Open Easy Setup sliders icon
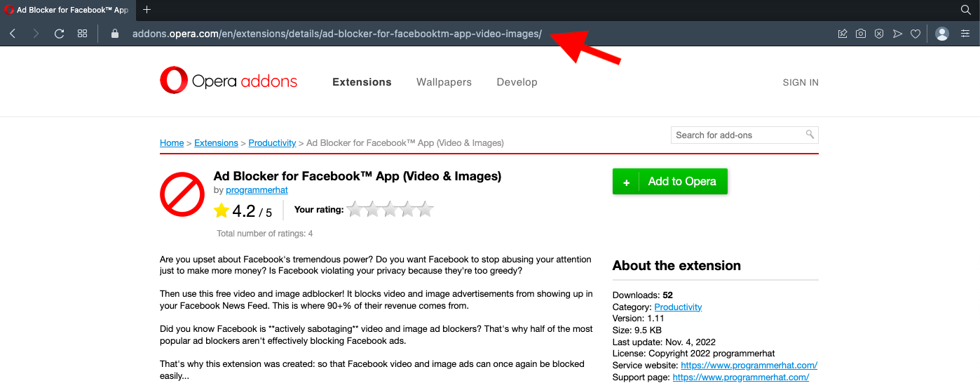980x388 pixels. [x=965, y=34]
